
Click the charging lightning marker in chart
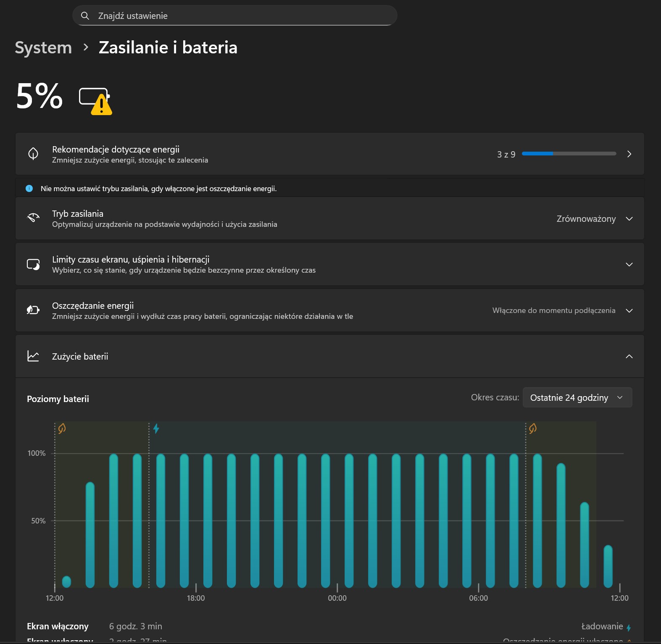point(156,428)
